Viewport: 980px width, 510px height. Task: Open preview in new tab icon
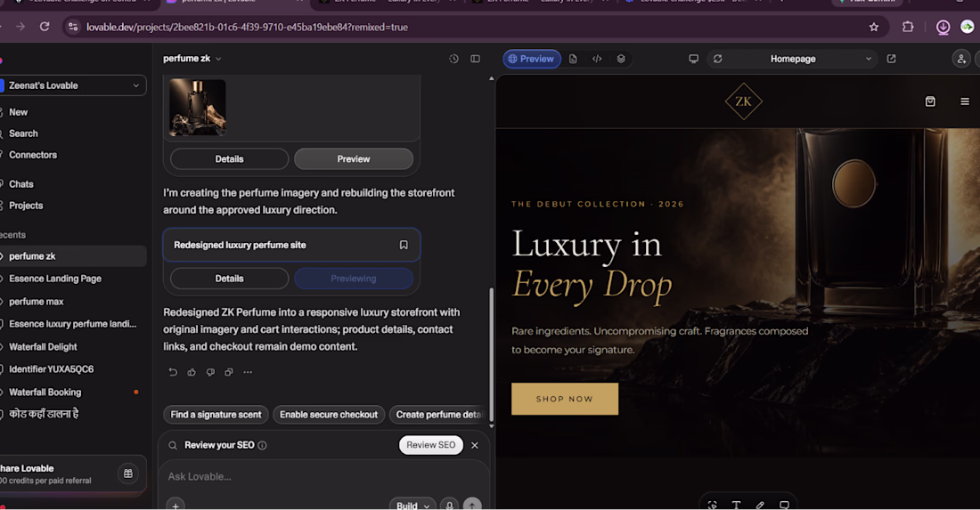[891, 59]
